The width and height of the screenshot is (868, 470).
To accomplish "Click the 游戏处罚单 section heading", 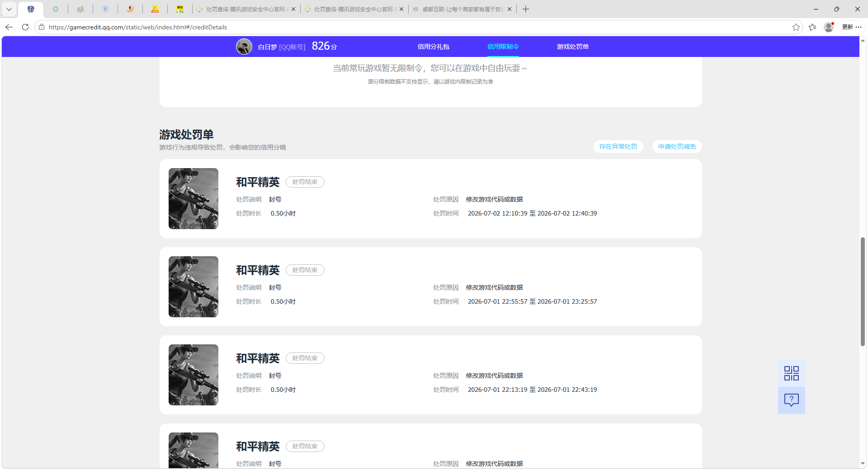I will click(186, 135).
